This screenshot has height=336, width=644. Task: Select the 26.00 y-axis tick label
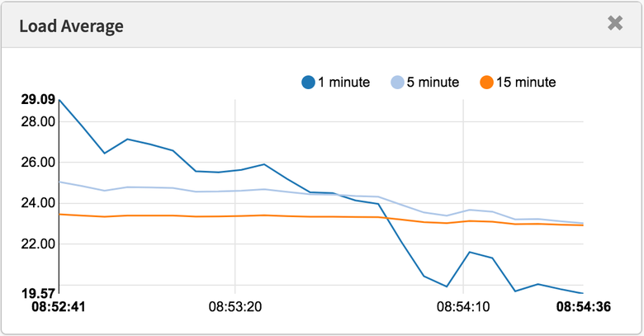[38, 163]
